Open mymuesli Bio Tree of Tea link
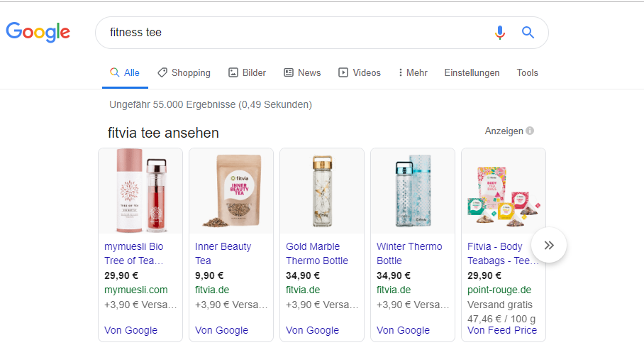This screenshot has width=644, height=350. click(x=135, y=253)
